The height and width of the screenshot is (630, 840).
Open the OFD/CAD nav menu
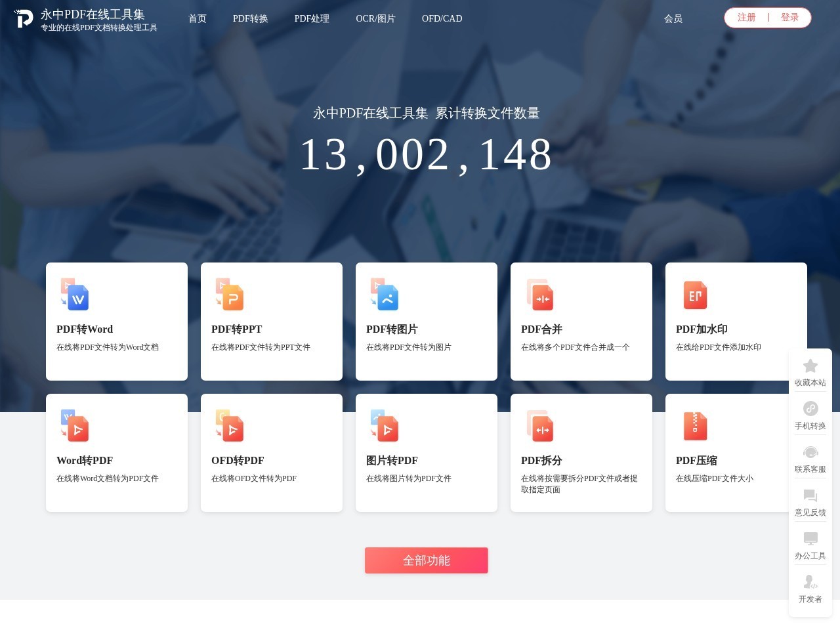pos(442,18)
